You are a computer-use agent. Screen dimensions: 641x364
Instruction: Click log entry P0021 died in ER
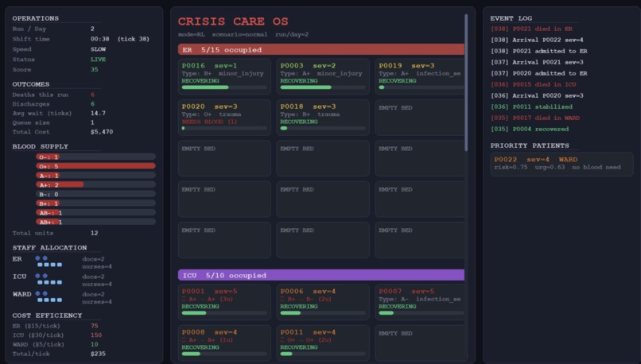point(531,29)
